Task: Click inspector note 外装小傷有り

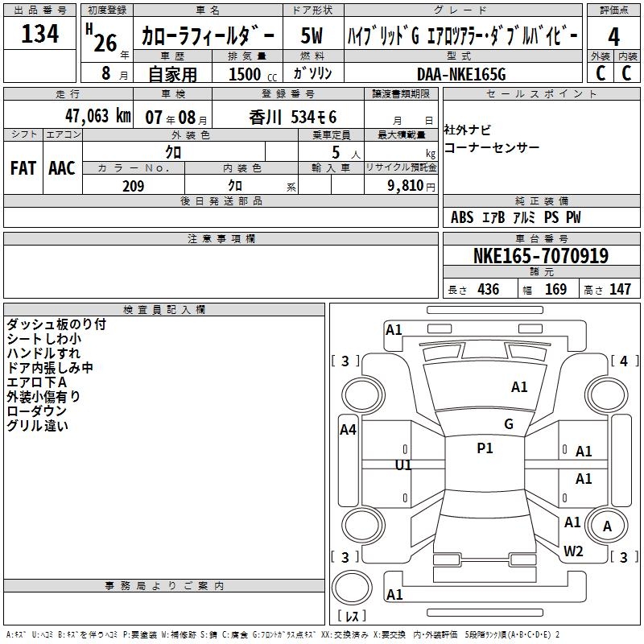Action: (43, 397)
